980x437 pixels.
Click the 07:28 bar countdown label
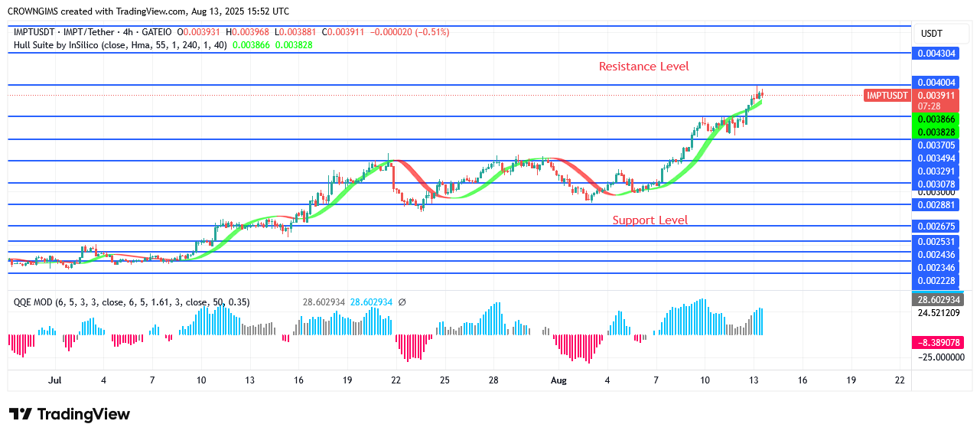click(930, 106)
